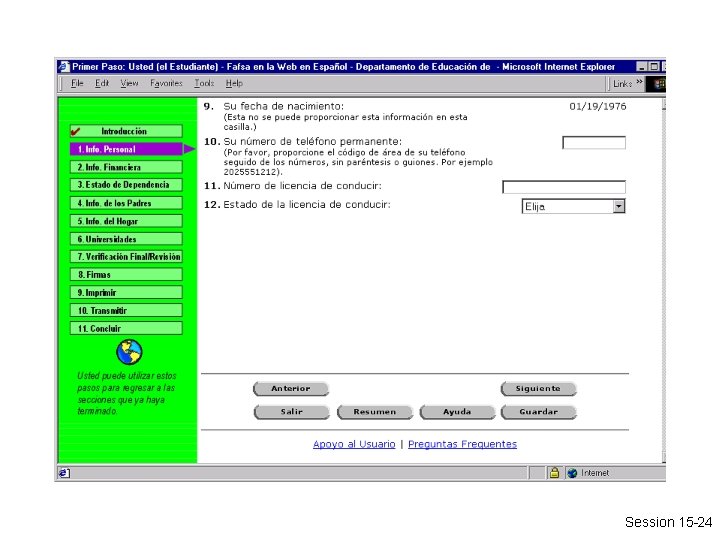
Task: Click the 'Número de licencia de conducir' label
Action: (302, 186)
